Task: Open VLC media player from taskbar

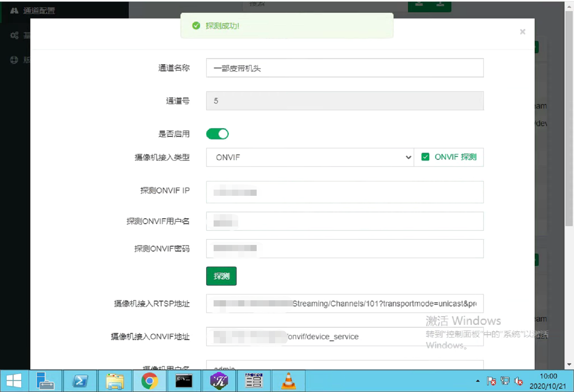Action: coord(289,381)
